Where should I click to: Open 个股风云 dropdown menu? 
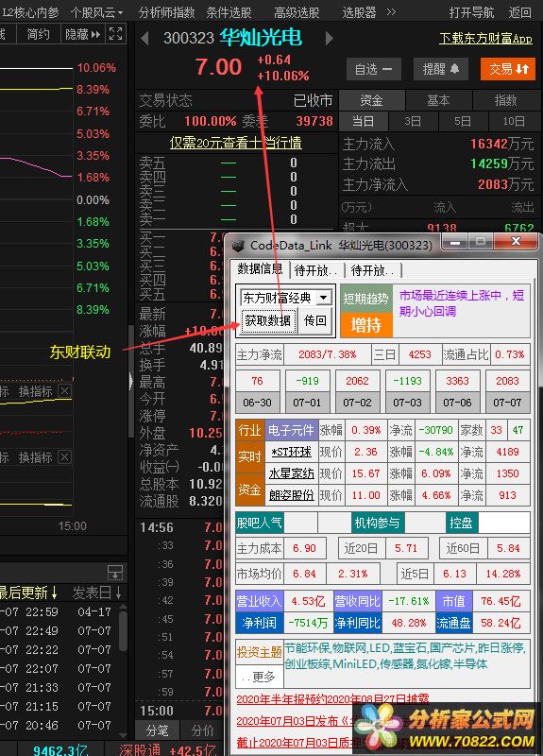pyautogui.click(x=96, y=12)
